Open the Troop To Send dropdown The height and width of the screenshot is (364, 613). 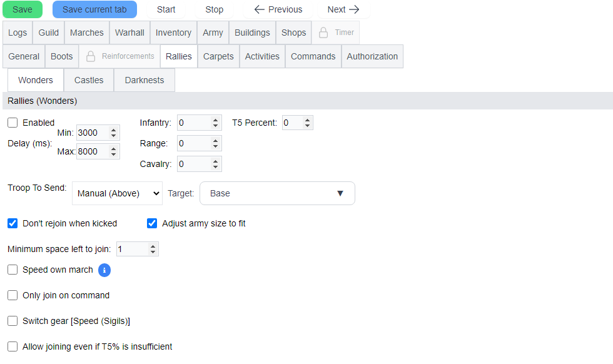(x=117, y=193)
